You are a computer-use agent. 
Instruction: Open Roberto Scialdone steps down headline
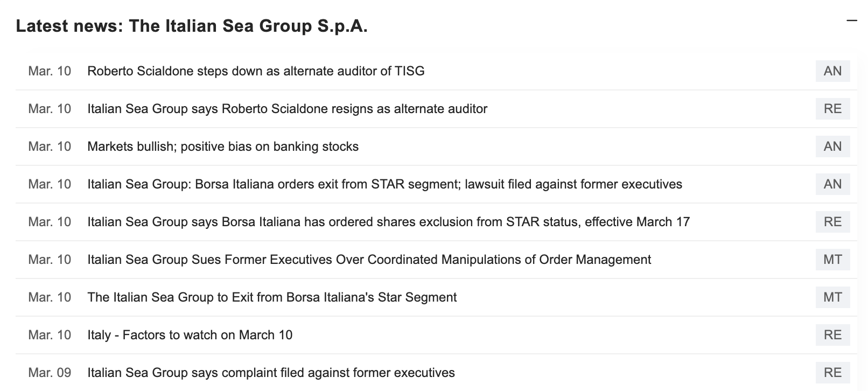click(x=256, y=71)
